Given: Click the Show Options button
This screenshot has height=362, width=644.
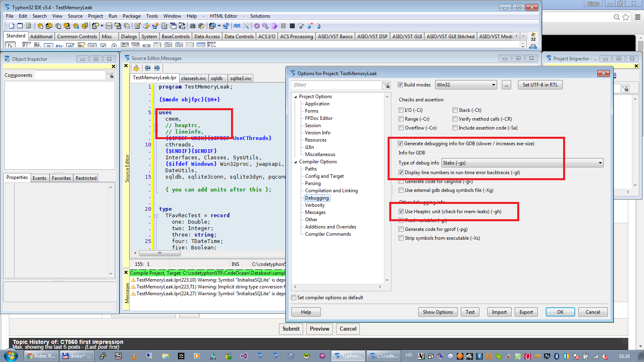Looking at the screenshot, I should tap(438, 312).
